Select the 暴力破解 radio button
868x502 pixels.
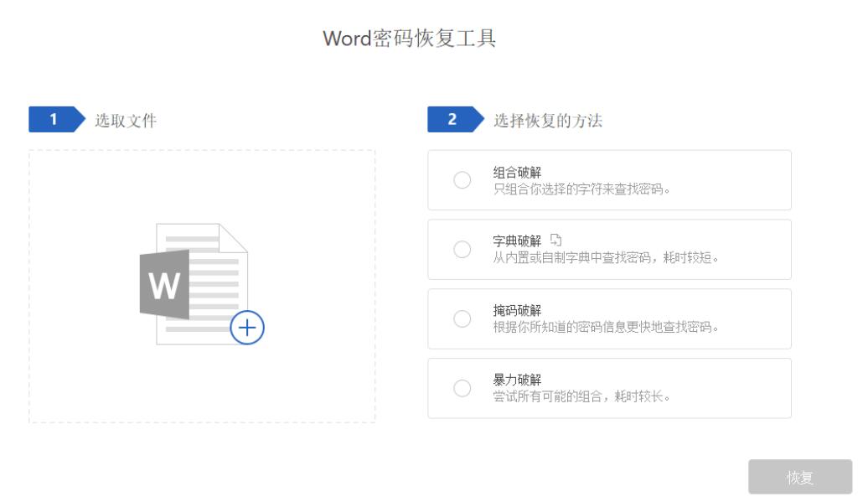pos(462,388)
